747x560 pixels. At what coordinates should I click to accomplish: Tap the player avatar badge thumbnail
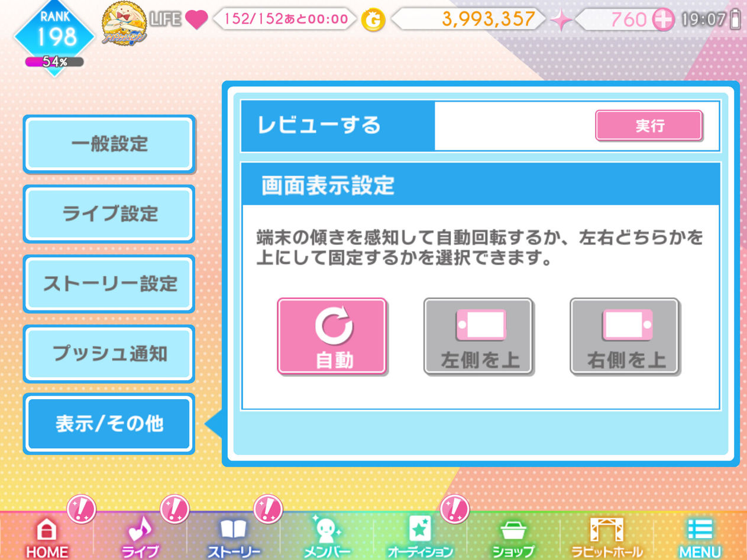pyautogui.click(x=125, y=22)
